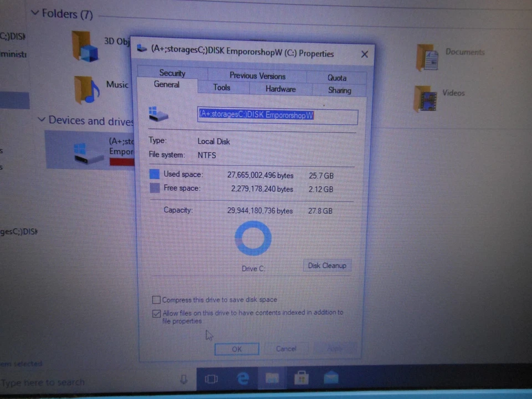
Task: Collapse the Devices and drives section
Action: tap(42, 120)
